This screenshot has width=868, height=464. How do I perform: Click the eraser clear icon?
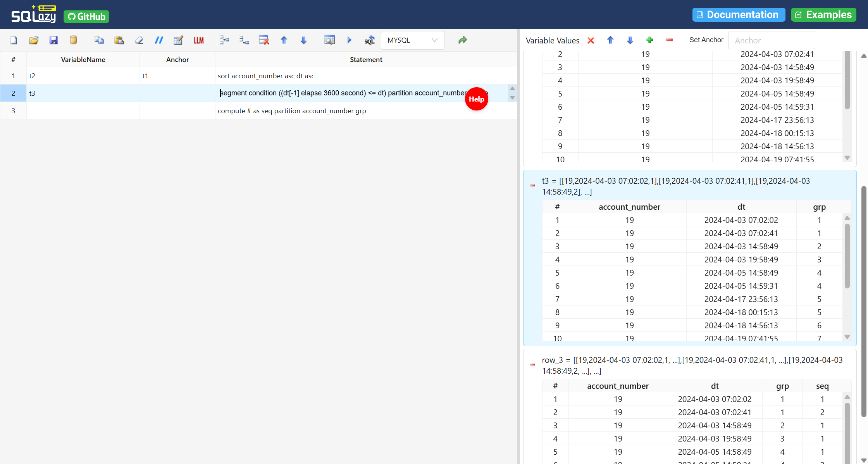tap(139, 40)
